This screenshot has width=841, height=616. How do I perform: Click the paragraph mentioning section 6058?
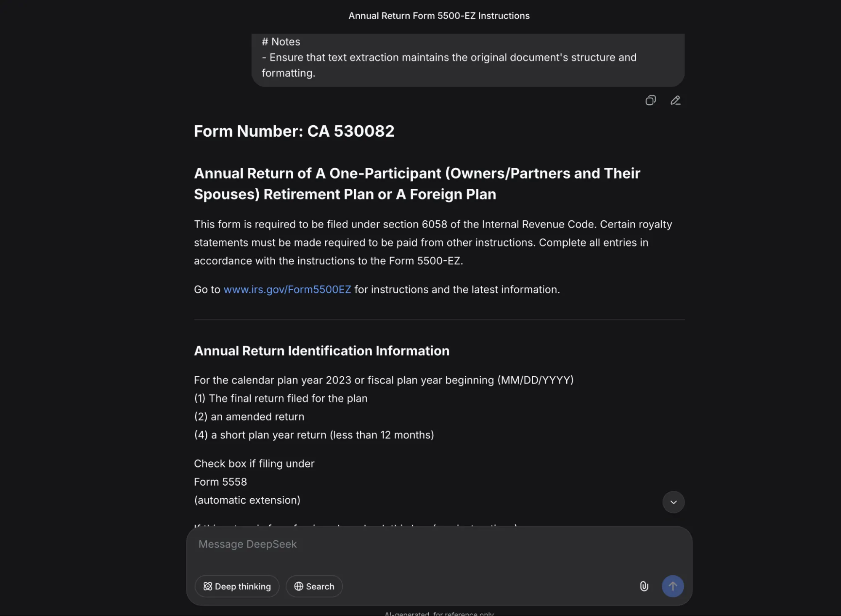tap(433, 243)
